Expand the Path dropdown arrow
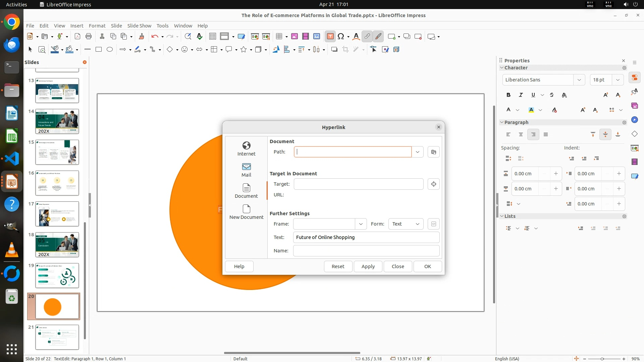The height and width of the screenshot is (362, 644). click(417, 152)
